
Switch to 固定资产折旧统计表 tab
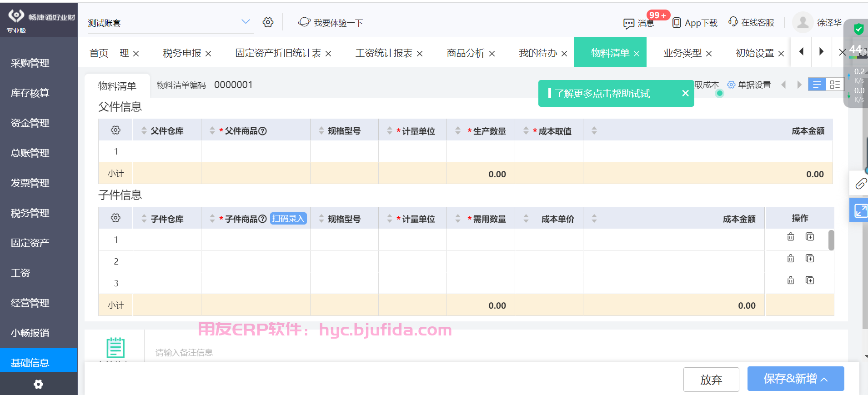tap(278, 53)
